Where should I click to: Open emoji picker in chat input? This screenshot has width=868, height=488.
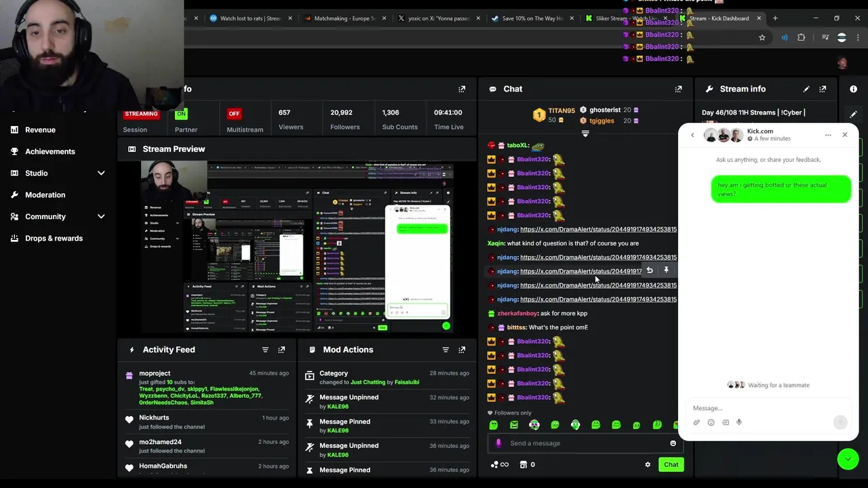click(x=673, y=443)
